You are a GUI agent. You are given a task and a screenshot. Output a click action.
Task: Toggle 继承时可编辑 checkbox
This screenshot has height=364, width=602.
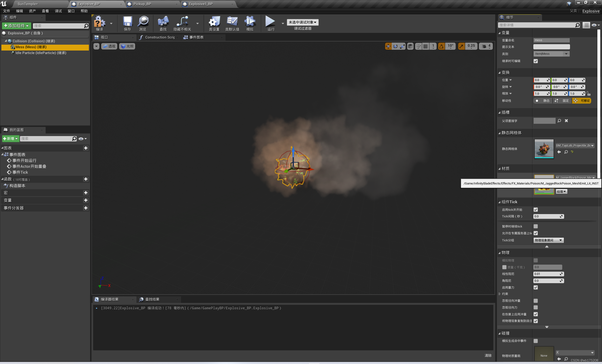(x=535, y=61)
